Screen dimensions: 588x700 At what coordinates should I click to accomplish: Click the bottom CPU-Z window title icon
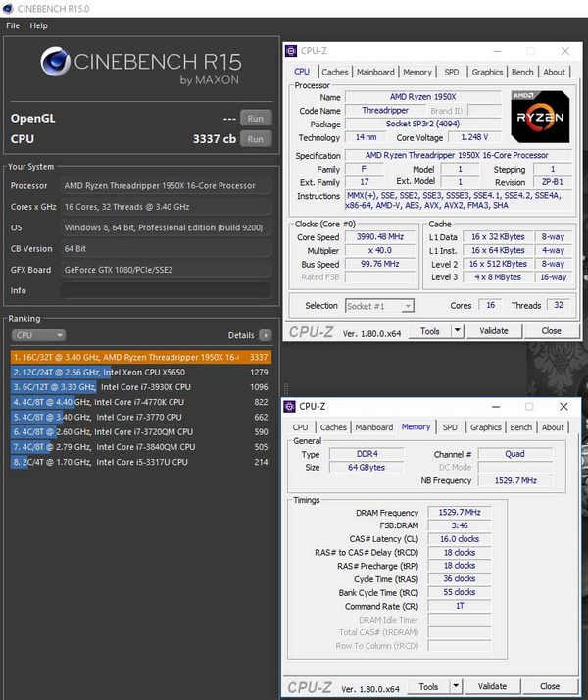pos(289,406)
